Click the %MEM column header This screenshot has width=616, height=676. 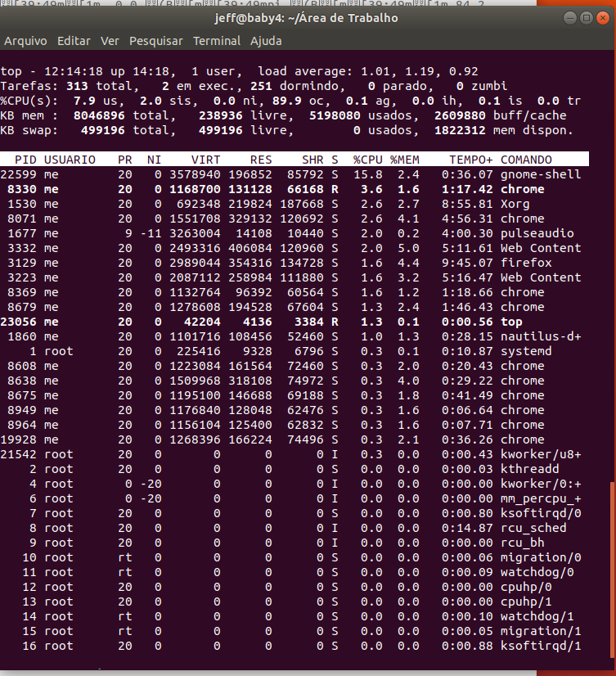(x=405, y=160)
